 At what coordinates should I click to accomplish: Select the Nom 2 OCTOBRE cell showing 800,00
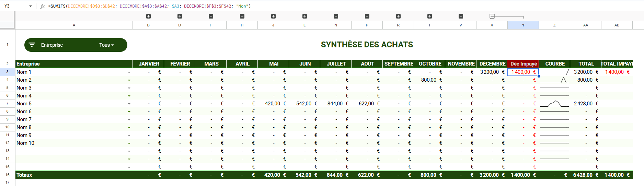pos(429,80)
